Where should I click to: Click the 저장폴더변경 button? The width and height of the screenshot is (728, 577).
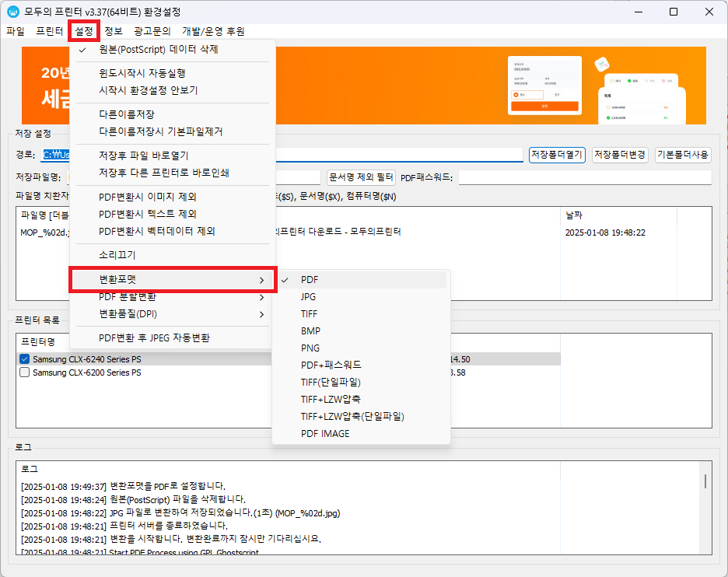click(x=620, y=155)
